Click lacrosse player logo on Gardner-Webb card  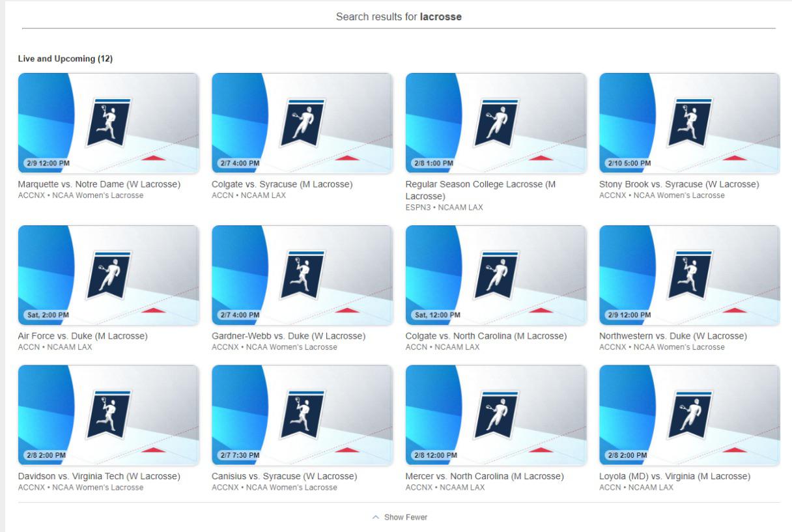click(302, 275)
